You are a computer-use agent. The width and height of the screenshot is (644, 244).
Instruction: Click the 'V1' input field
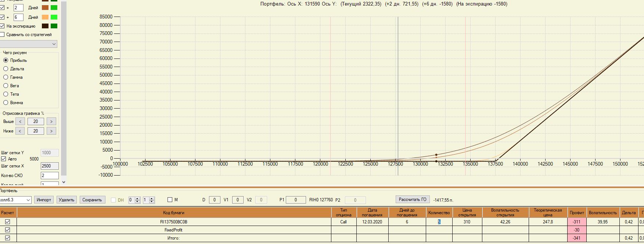coord(238,200)
